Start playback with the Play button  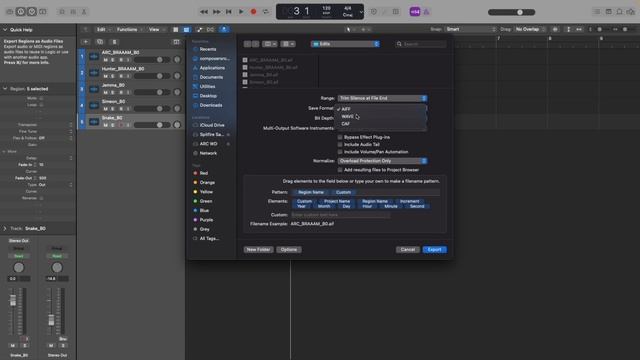(241, 12)
